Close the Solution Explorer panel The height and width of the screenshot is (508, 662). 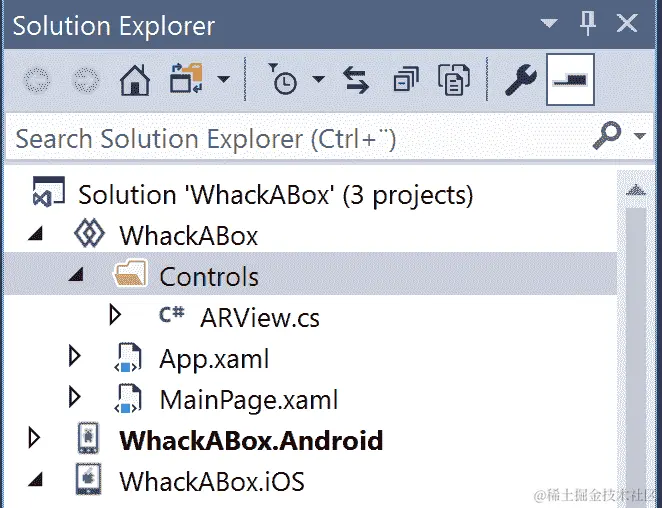(x=627, y=23)
